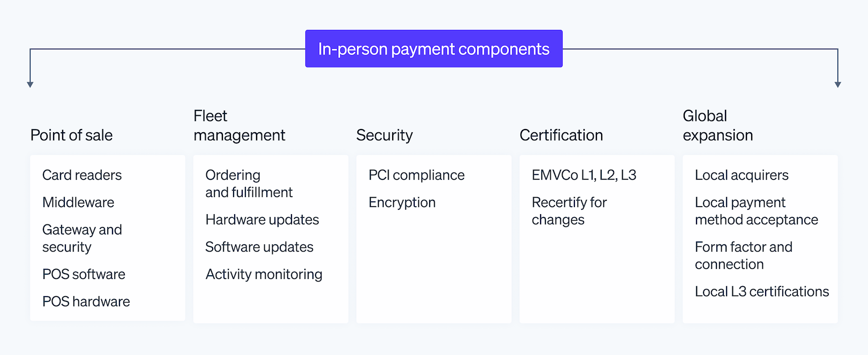Image resolution: width=868 pixels, height=355 pixels.
Task: Click the In-person payment components box
Action: pyautogui.click(x=433, y=49)
